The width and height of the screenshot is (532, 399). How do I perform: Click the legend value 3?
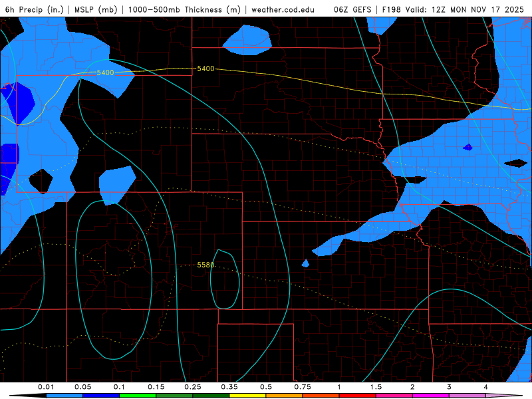point(450,387)
